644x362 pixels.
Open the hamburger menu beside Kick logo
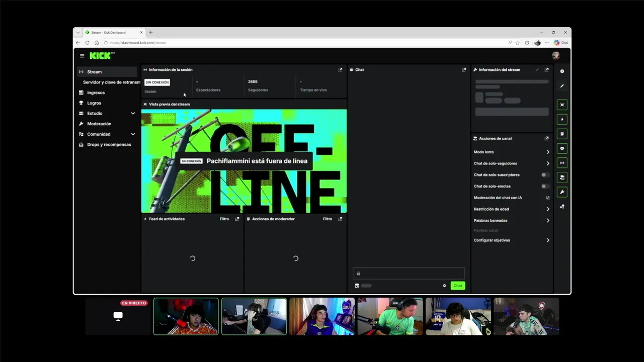coord(82,56)
